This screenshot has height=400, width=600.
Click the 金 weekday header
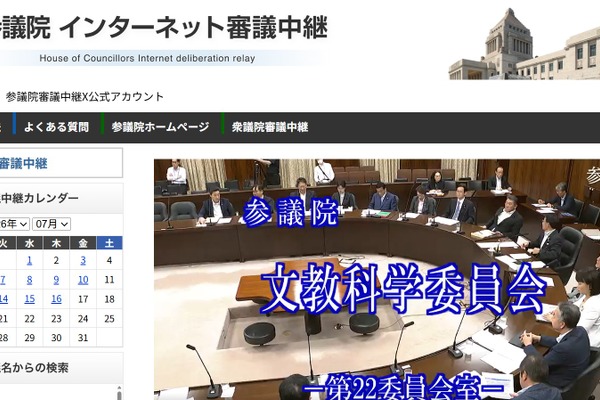83,243
